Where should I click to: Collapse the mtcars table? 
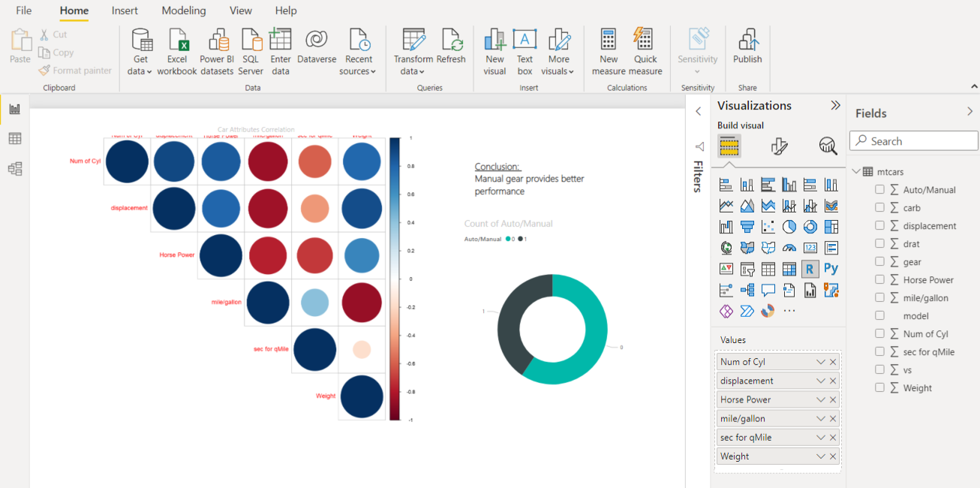coord(856,172)
